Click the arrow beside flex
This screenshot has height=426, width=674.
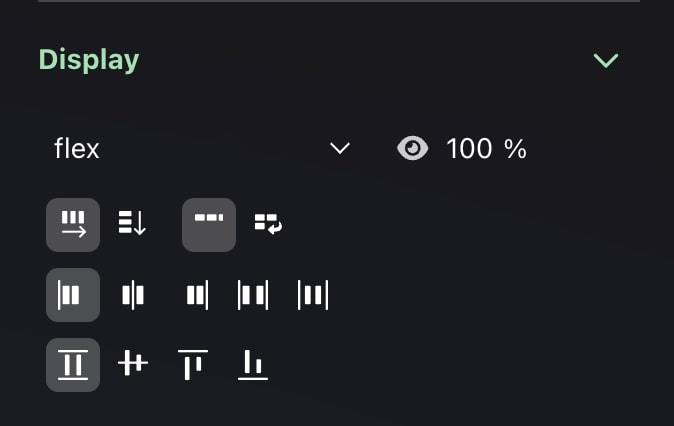(340, 149)
